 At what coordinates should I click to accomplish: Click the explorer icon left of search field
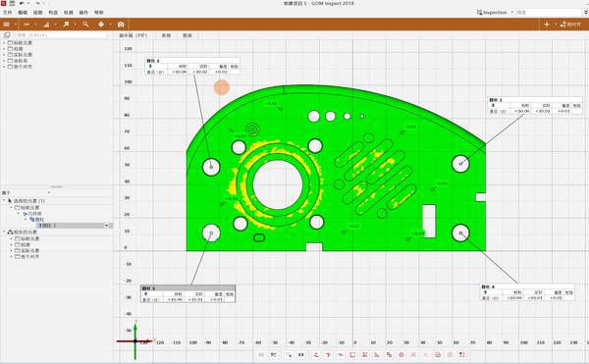[7, 35]
